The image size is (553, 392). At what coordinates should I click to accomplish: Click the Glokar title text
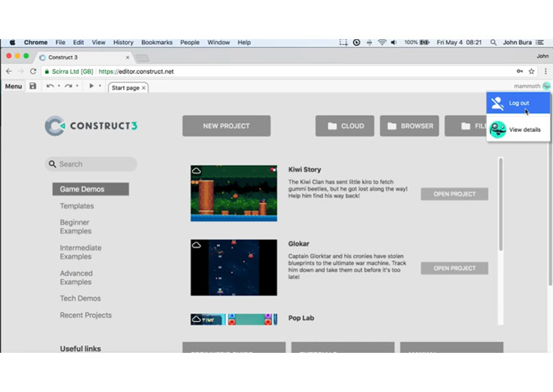[x=299, y=243]
